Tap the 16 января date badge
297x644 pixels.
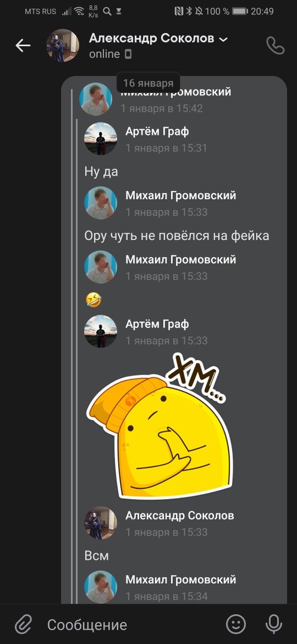click(148, 83)
